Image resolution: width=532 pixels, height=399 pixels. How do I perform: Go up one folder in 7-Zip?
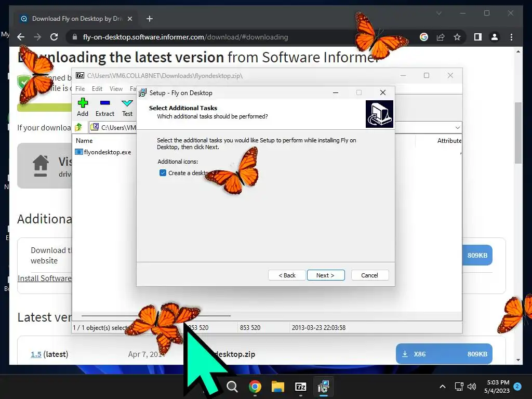point(79,127)
